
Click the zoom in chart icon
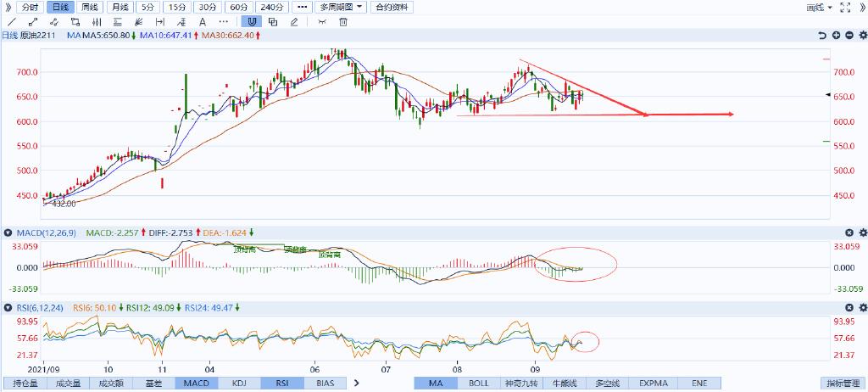tap(836, 36)
